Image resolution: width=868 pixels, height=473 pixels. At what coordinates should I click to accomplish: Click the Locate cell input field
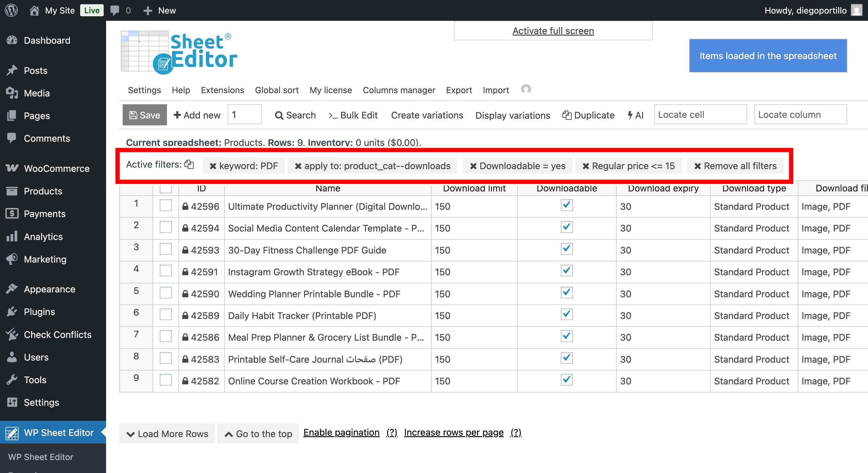tap(700, 115)
